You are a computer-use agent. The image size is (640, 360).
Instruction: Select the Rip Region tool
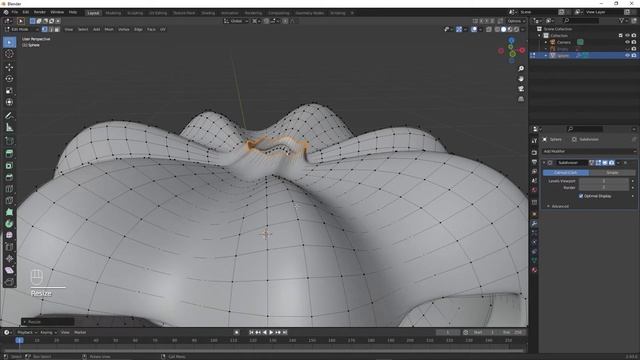pyautogui.click(x=9, y=282)
